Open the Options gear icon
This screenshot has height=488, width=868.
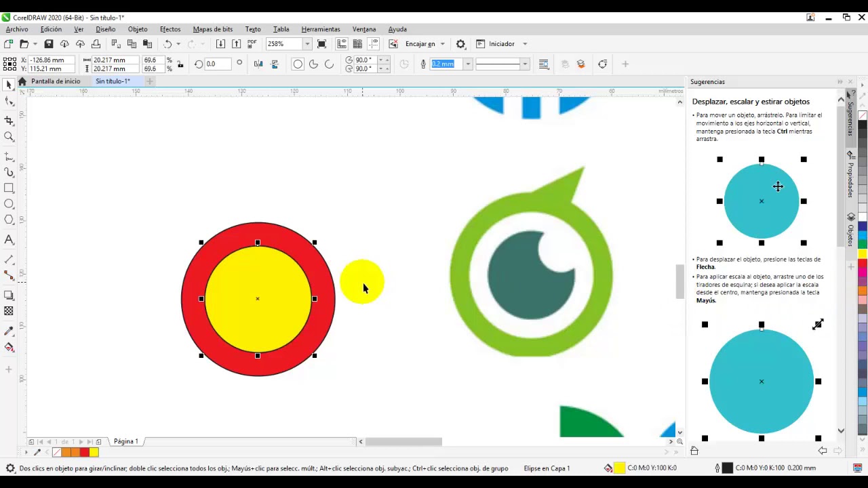[x=460, y=44]
